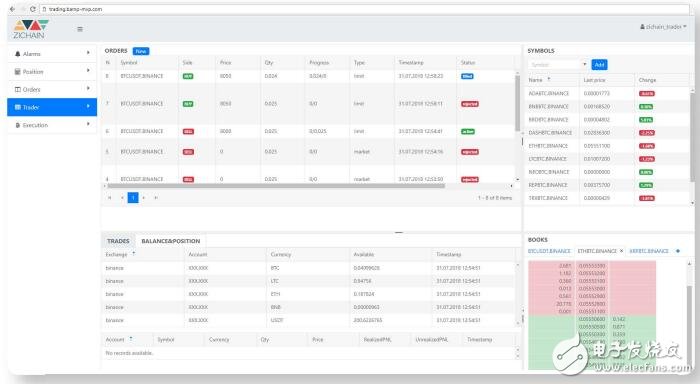Expand the Position submenu arrow

[x=88, y=71]
